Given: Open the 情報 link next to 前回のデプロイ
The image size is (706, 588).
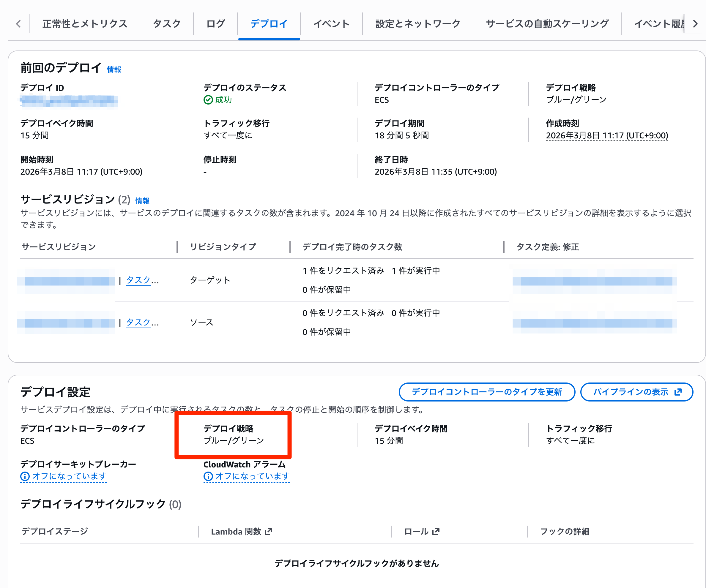Looking at the screenshot, I should 114,69.
